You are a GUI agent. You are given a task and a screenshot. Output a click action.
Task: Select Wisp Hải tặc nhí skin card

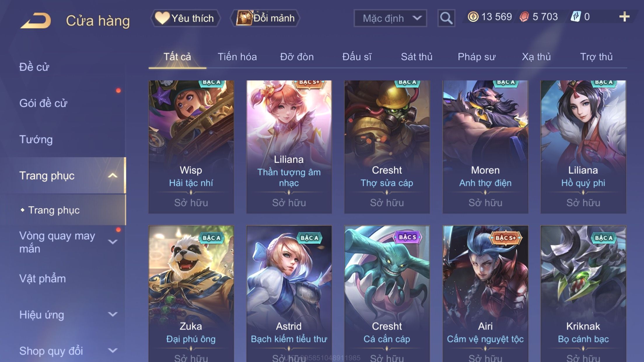click(x=191, y=147)
